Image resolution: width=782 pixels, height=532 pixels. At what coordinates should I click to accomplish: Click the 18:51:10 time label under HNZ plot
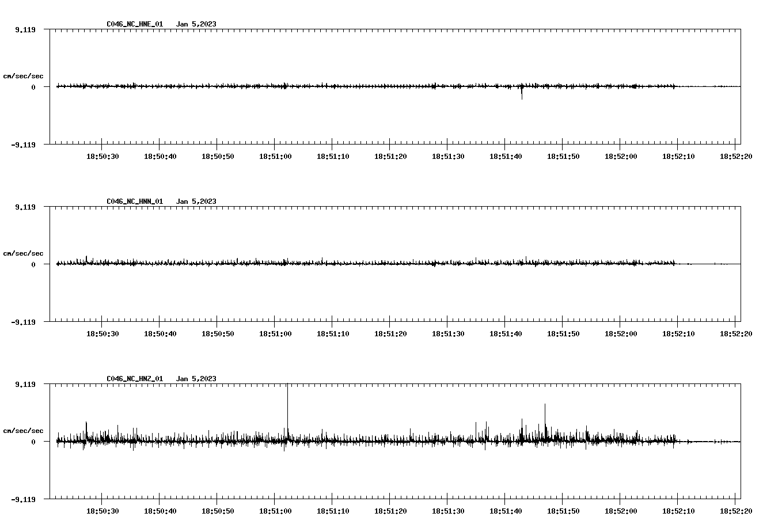[x=333, y=511]
